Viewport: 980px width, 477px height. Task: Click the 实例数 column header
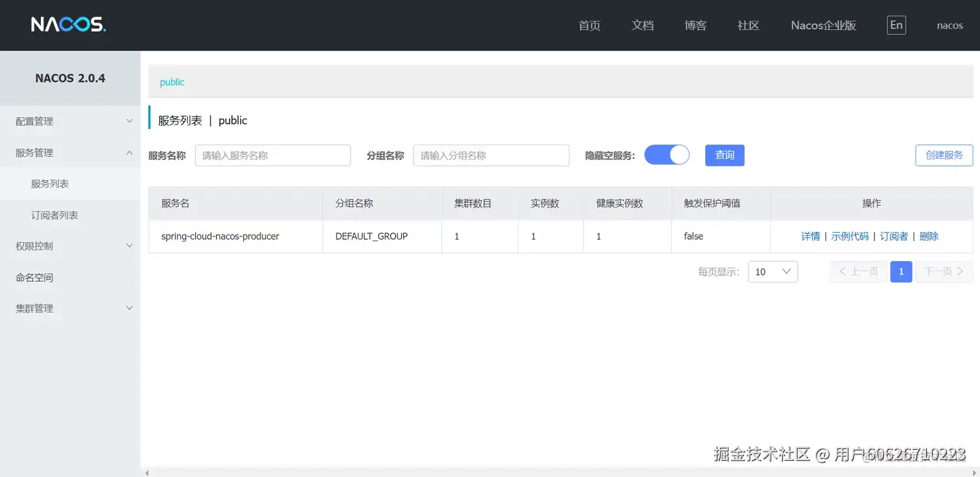coord(551,203)
